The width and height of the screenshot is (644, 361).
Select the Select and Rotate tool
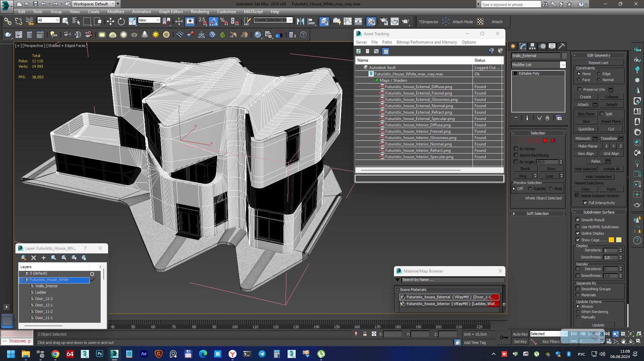pyautogui.click(x=121, y=22)
